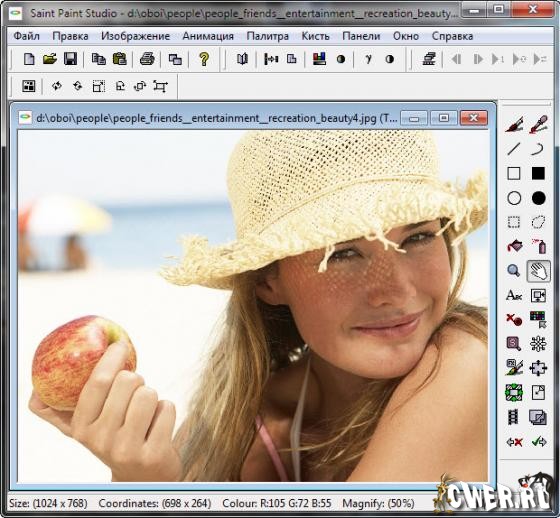Click the Copy icon in the toolbar

click(98, 59)
